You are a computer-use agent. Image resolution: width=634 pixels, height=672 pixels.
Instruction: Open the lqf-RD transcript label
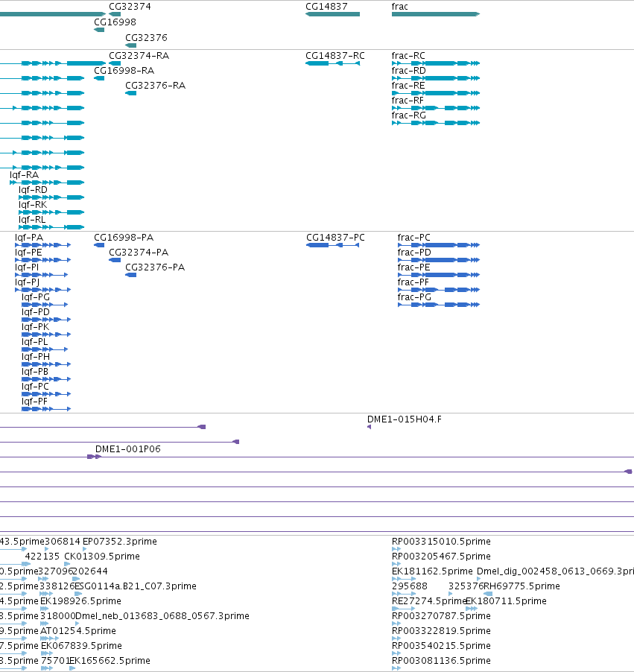pyautogui.click(x=33, y=190)
